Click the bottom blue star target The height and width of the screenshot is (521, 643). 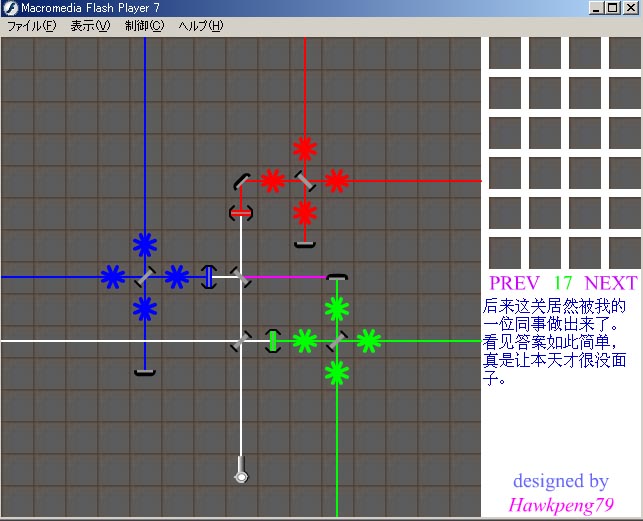(145, 309)
